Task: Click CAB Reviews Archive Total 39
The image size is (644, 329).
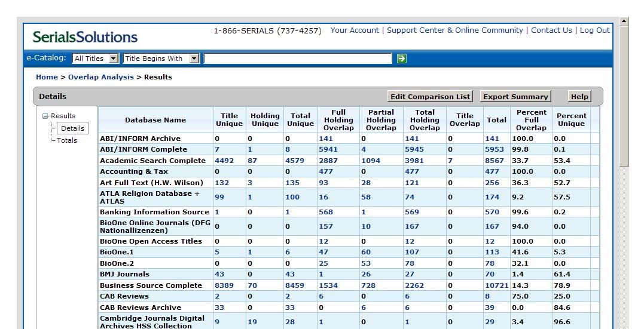Action: coord(490,308)
